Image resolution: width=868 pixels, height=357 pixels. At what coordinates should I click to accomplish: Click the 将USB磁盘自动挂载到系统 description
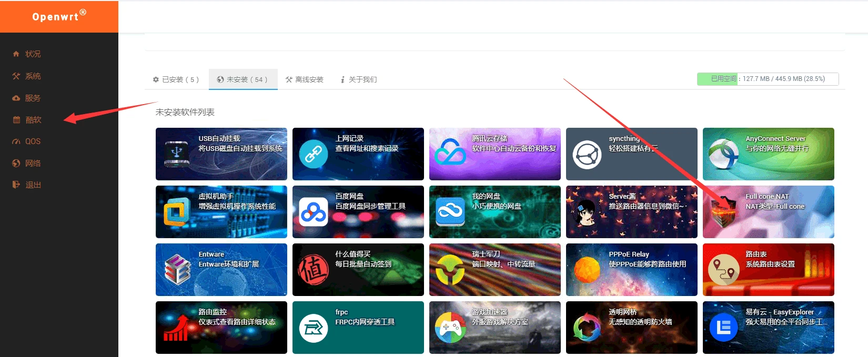(x=240, y=149)
